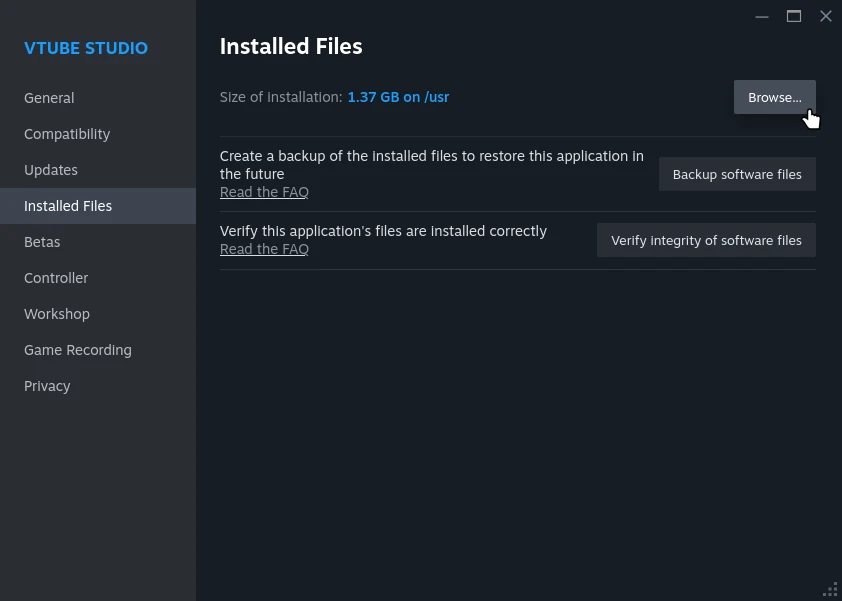842x601 pixels.
Task: Click the Browse... button
Action: point(774,97)
